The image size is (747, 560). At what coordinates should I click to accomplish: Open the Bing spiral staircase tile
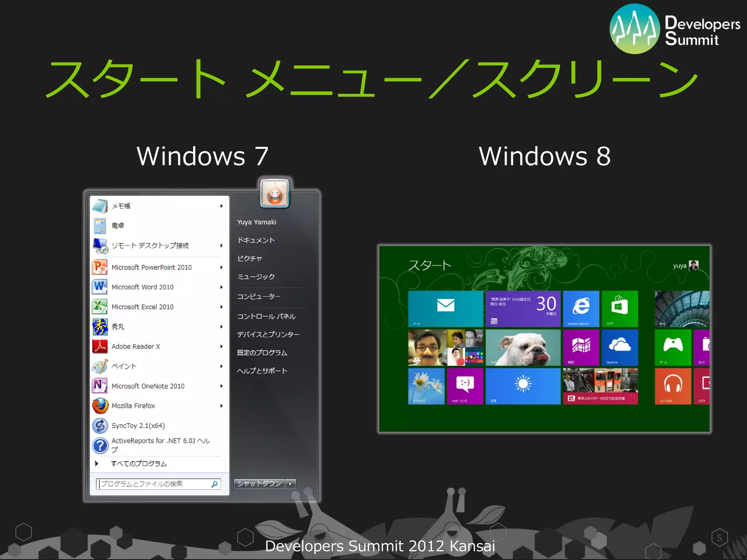pyautogui.click(x=682, y=308)
